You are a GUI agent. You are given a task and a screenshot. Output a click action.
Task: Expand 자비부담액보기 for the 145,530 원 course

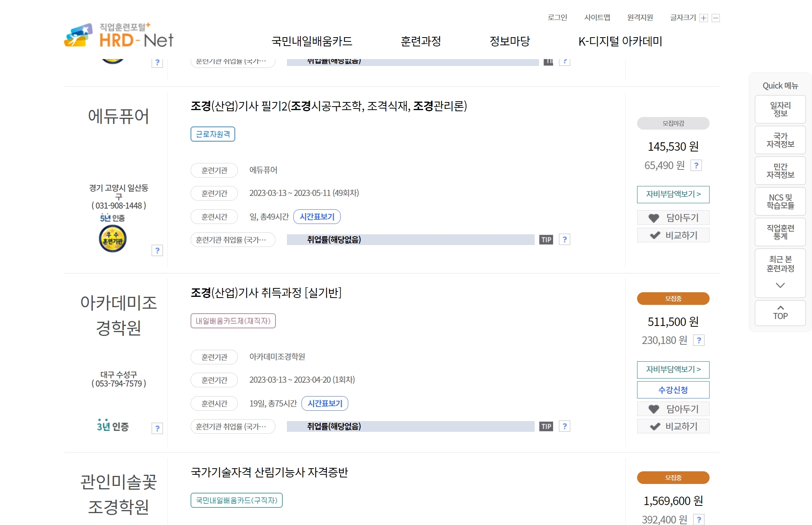(673, 194)
